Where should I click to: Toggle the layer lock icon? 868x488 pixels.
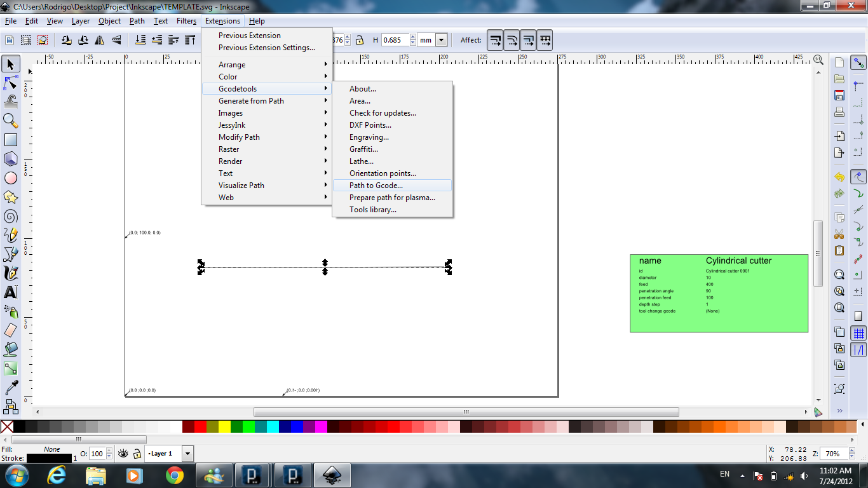click(x=137, y=454)
